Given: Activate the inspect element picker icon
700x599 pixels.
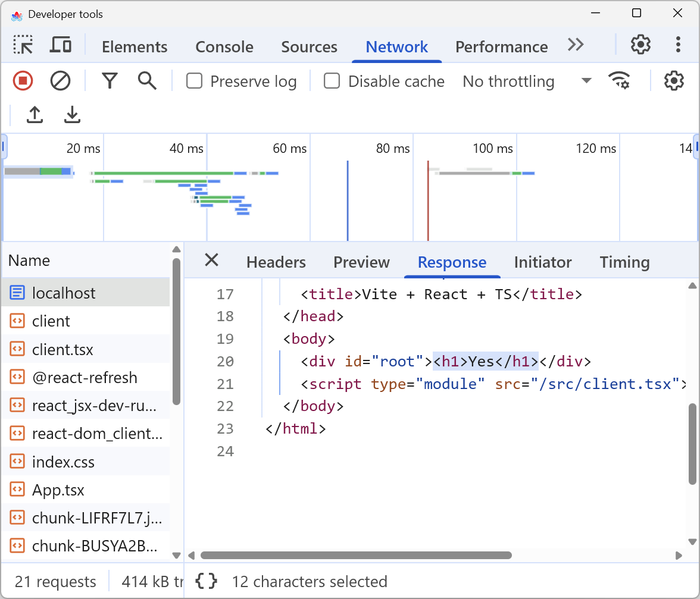Looking at the screenshot, I should point(23,45).
